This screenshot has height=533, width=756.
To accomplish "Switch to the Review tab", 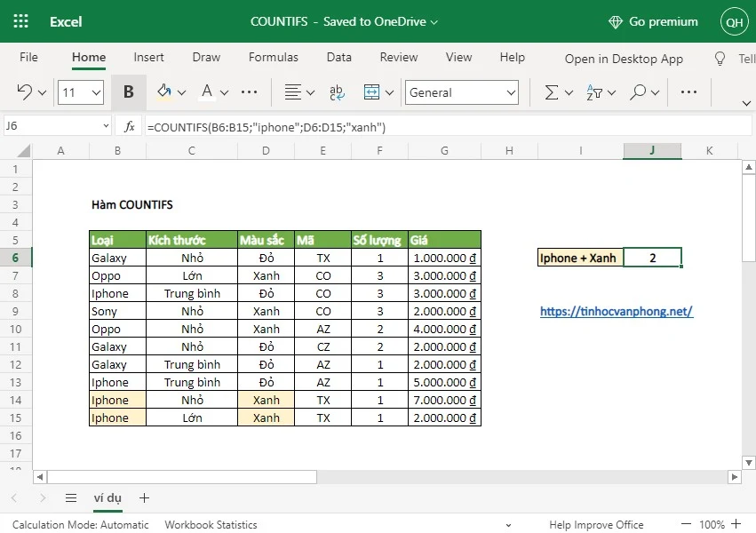I will pos(399,57).
